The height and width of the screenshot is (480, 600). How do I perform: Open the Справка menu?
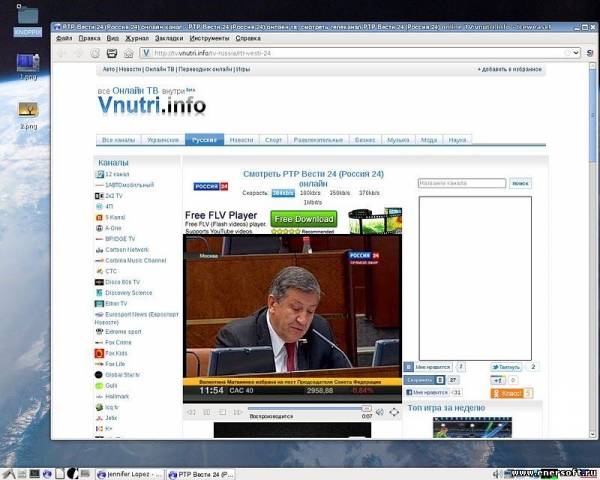(x=248, y=38)
